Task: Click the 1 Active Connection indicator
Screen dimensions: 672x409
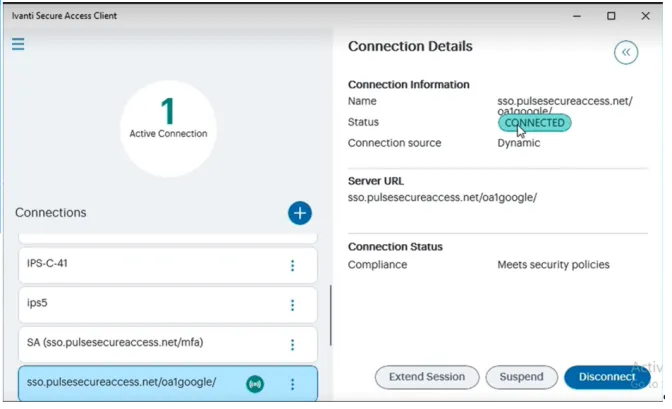Action: click(x=168, y=129)
